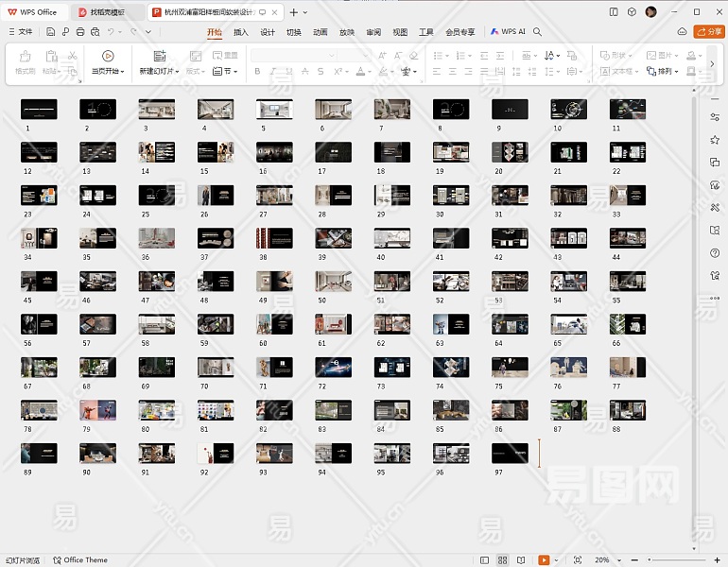The height and width of the screenshot is (567, 728).
Task: Open the star favorites sidebar icon
Action: (715, 139)
